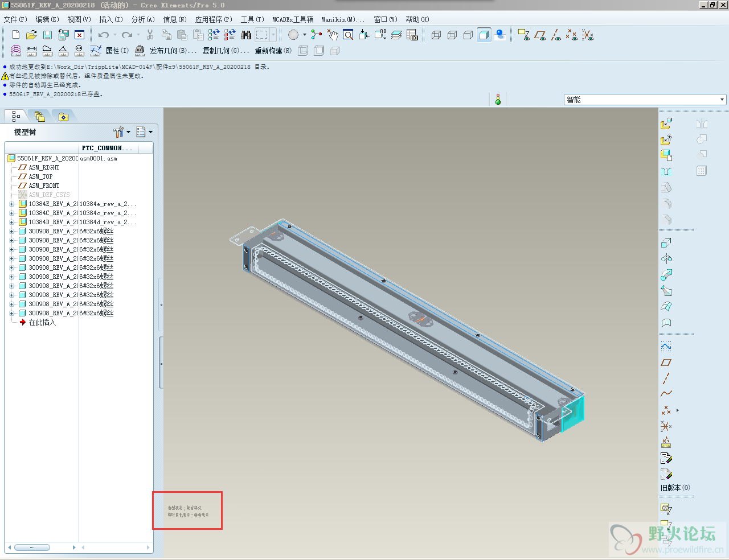
Task: Click the datum Plane tool icon
Action: click(x=666, y=362)
